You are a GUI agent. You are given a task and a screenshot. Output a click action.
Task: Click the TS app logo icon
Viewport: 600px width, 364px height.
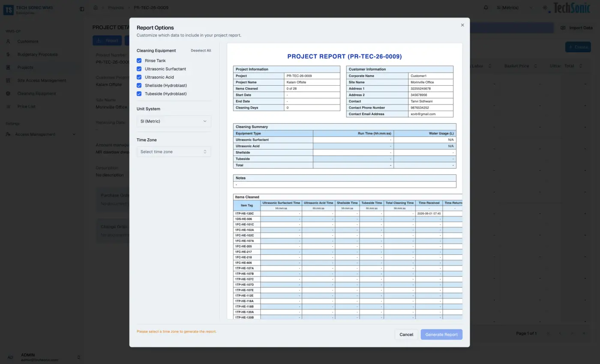8,9
